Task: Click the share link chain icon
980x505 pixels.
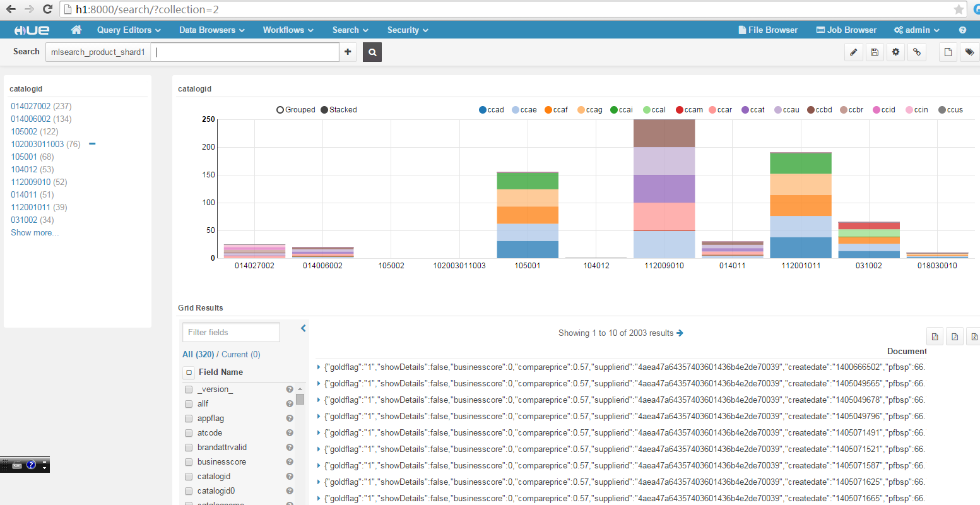Action: click(916, 52)
